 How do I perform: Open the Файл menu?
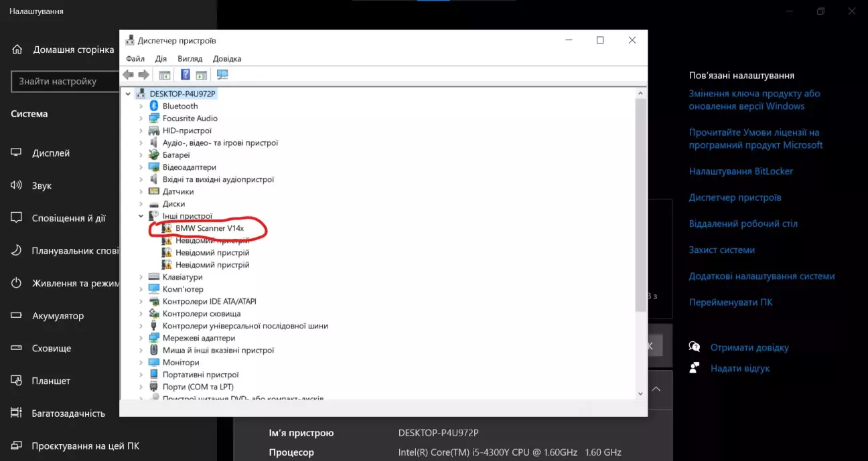click(x=135, y=59)
